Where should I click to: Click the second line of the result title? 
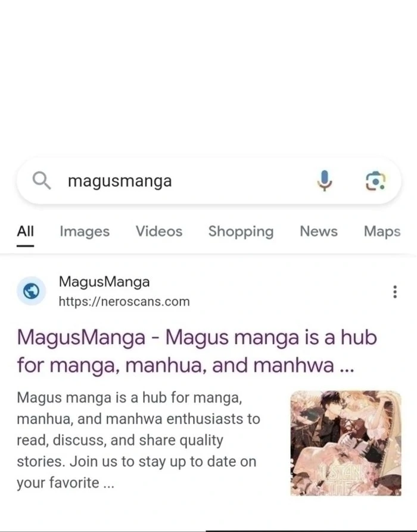click(x=186, y=366)
